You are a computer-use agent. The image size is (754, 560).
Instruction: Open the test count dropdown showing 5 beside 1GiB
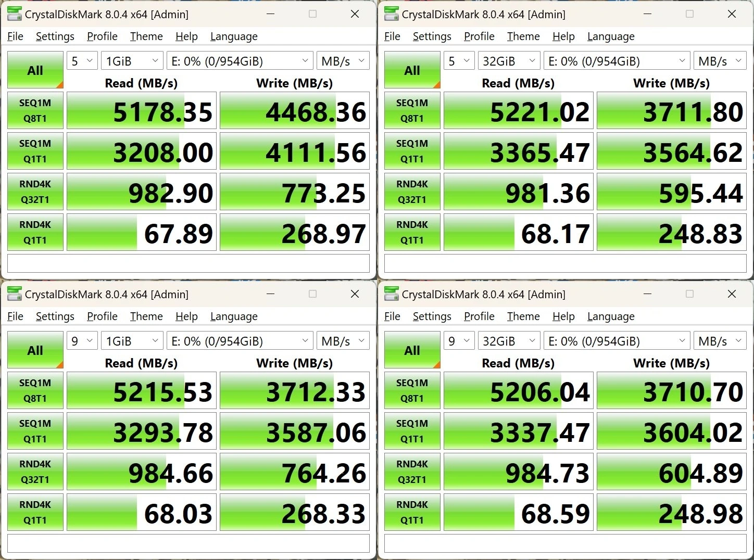pos(82,61)
